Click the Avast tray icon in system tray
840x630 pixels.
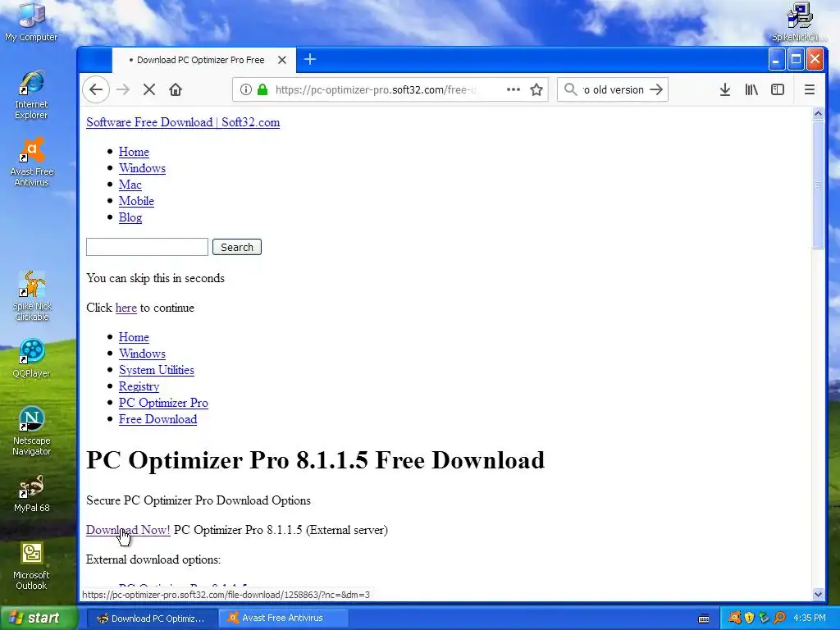[x=735, y=618]
